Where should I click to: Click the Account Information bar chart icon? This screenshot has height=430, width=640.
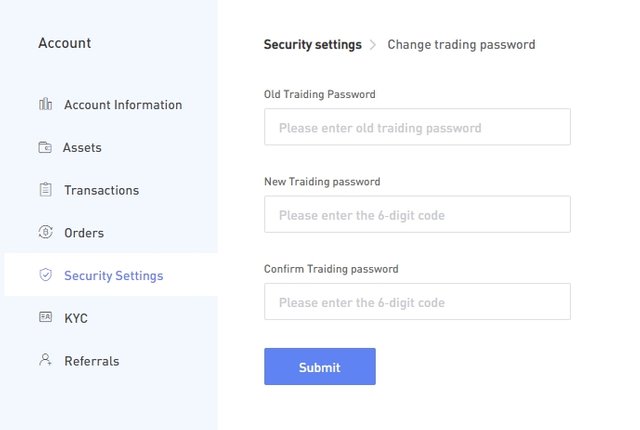click(45, 104)
